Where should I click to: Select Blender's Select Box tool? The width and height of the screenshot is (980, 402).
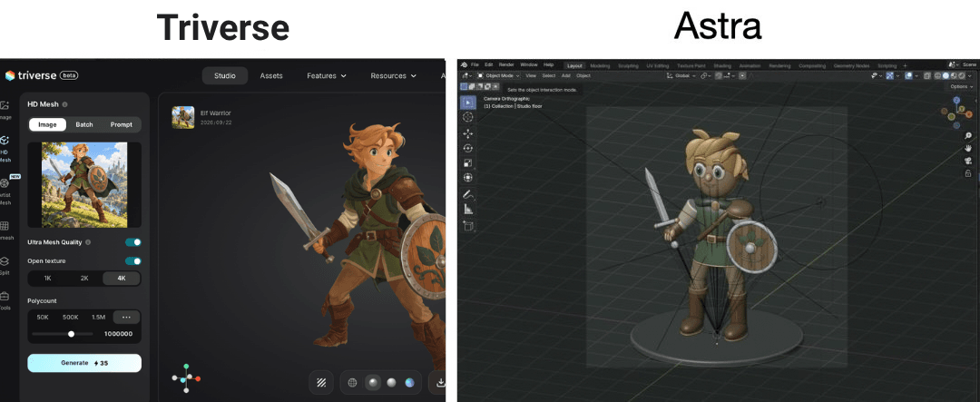click(467, 102)
